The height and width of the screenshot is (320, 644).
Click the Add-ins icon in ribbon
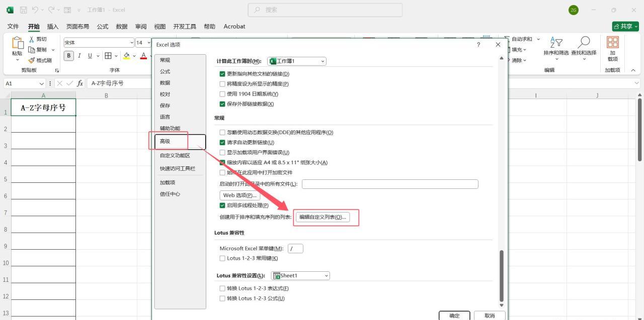[612, 42]
